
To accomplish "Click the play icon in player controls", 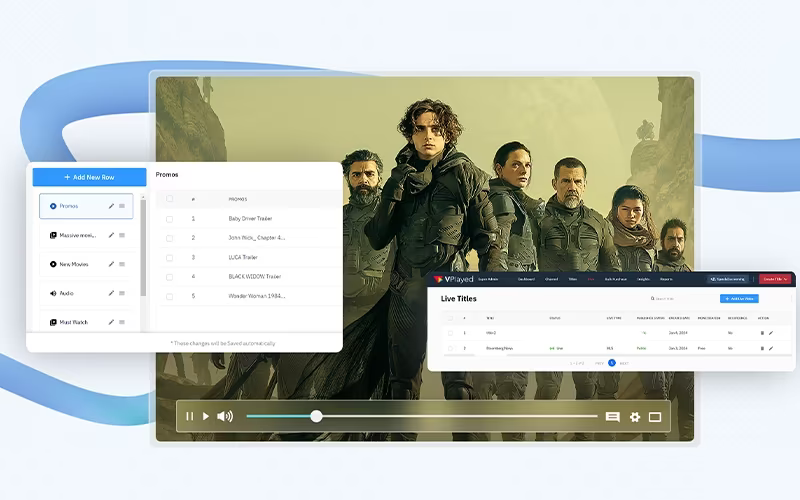I will (x=206, y=416).
